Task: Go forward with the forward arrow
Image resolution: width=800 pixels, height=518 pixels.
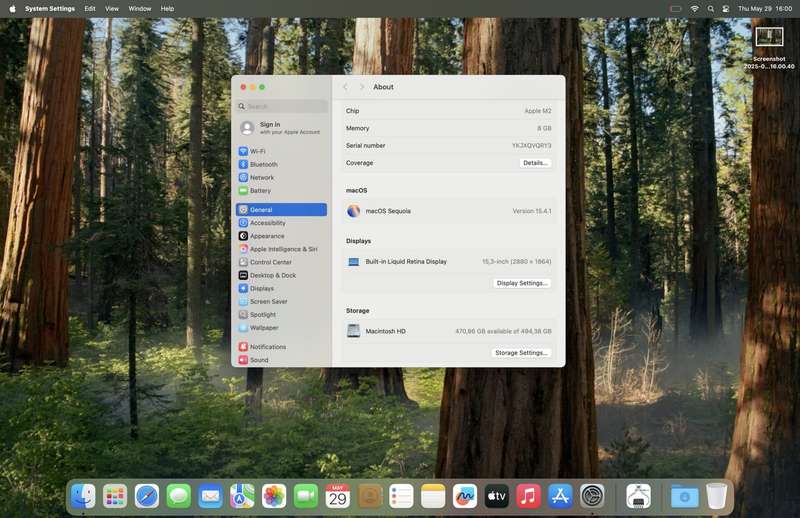Action: pyautogui.click(x=362, y=87)
